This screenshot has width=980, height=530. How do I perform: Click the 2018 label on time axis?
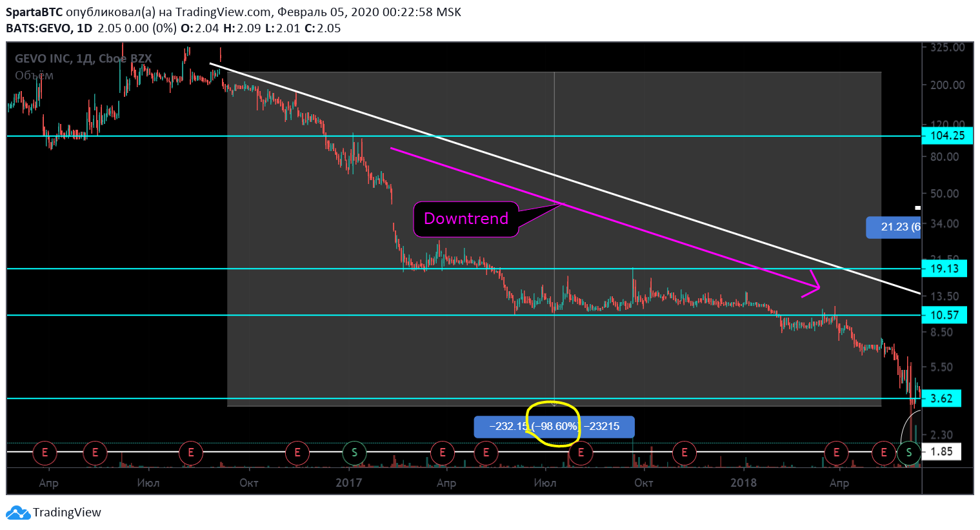(744, 483)
